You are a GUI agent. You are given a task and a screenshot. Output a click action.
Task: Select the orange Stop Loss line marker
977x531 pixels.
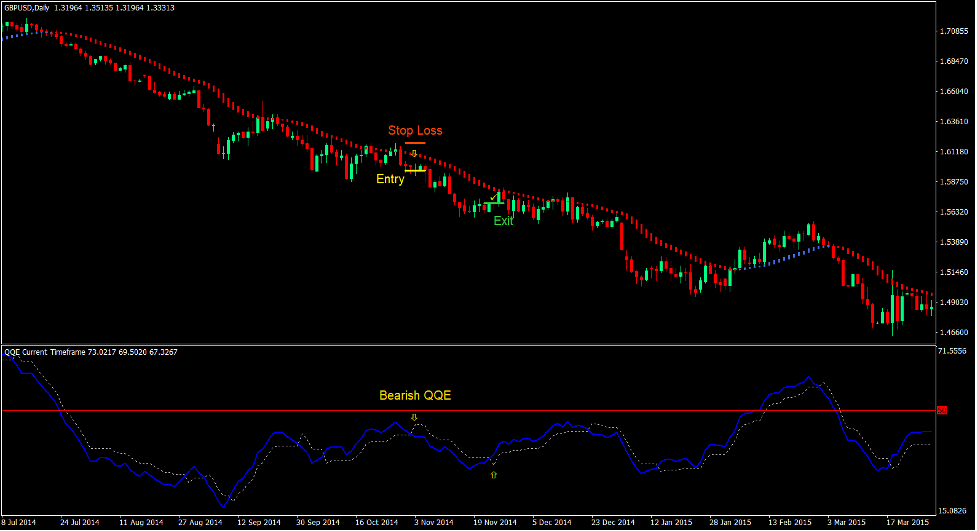(x=415, y=143)
